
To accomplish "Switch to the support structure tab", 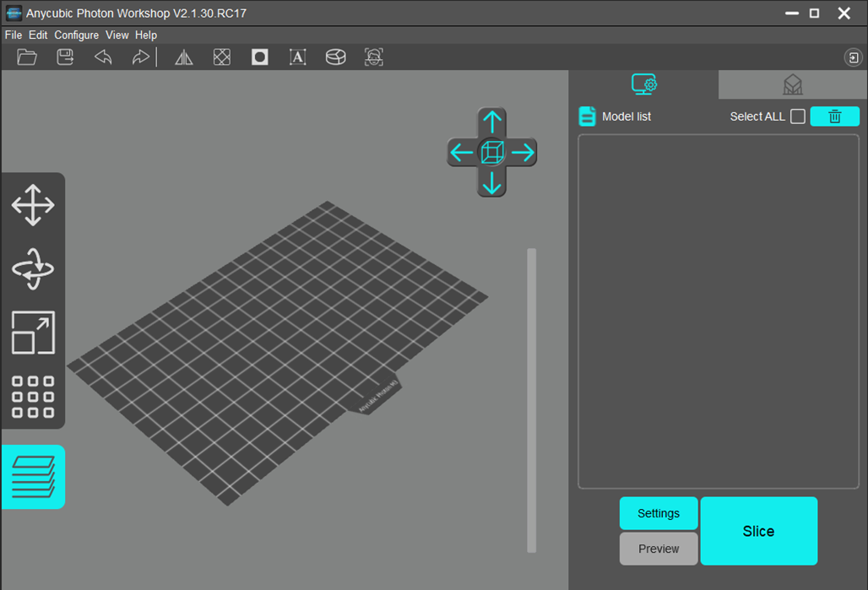I will [x=793, y=84].
